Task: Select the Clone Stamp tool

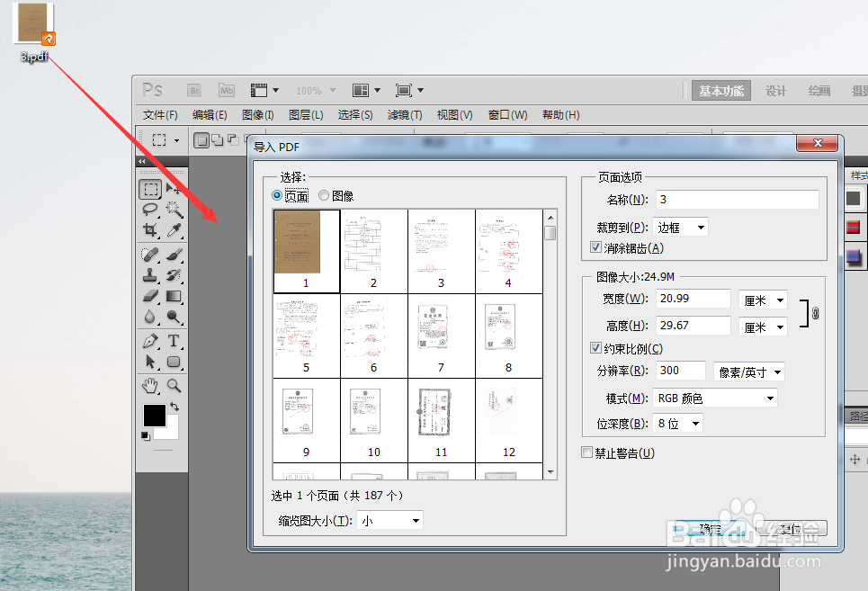Action: pos(149,275)
